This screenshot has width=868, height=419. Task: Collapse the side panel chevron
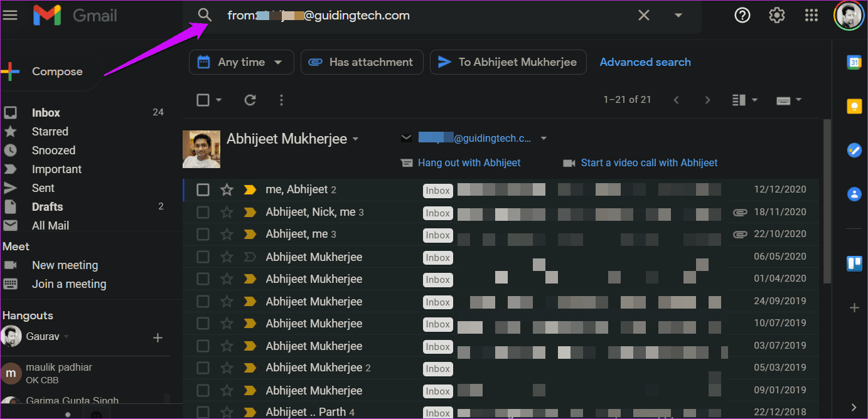854,406
